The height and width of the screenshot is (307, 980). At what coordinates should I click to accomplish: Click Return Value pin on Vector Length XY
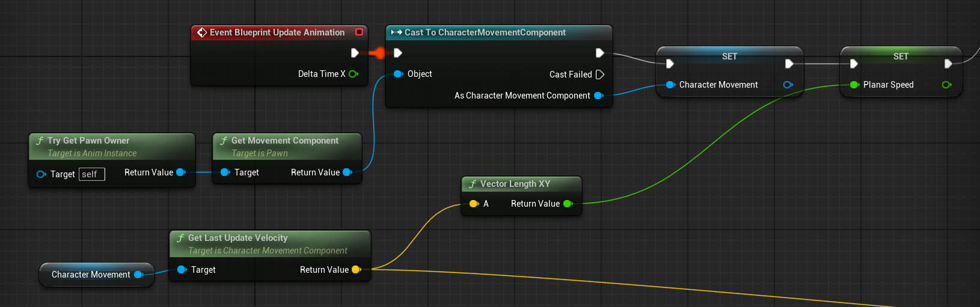[x=568, y=204]
